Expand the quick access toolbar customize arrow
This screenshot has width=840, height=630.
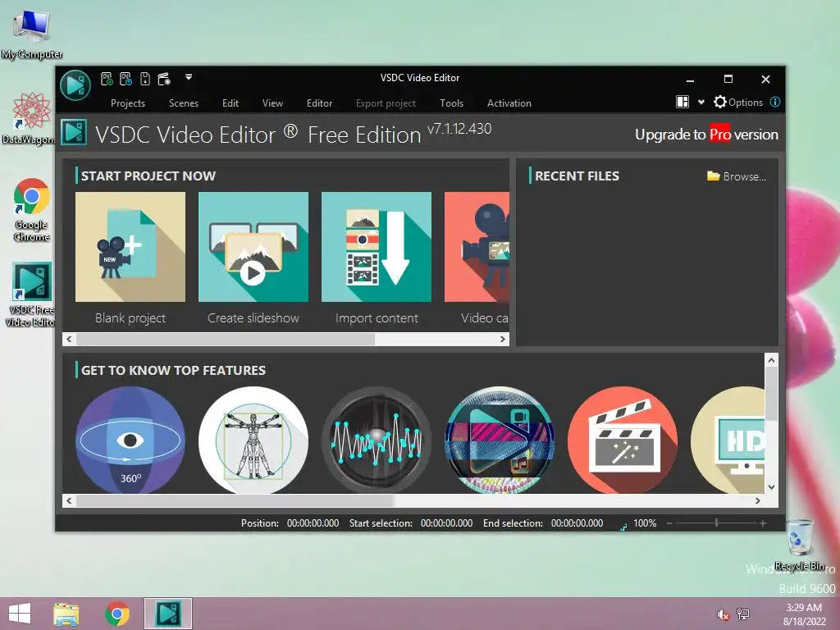[189, 77]
